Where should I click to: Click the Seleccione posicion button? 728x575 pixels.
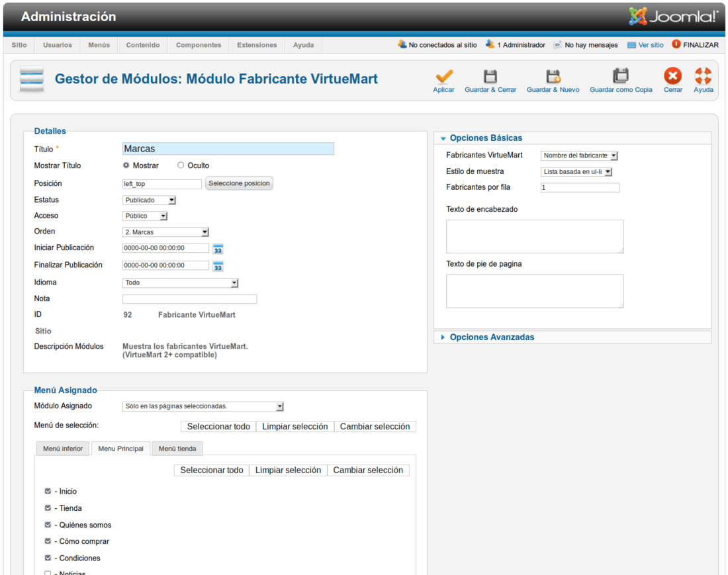(239, 183)
